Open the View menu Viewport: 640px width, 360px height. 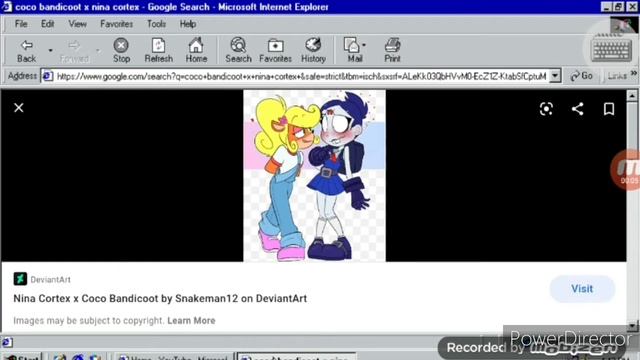click(x=77, y=24)
